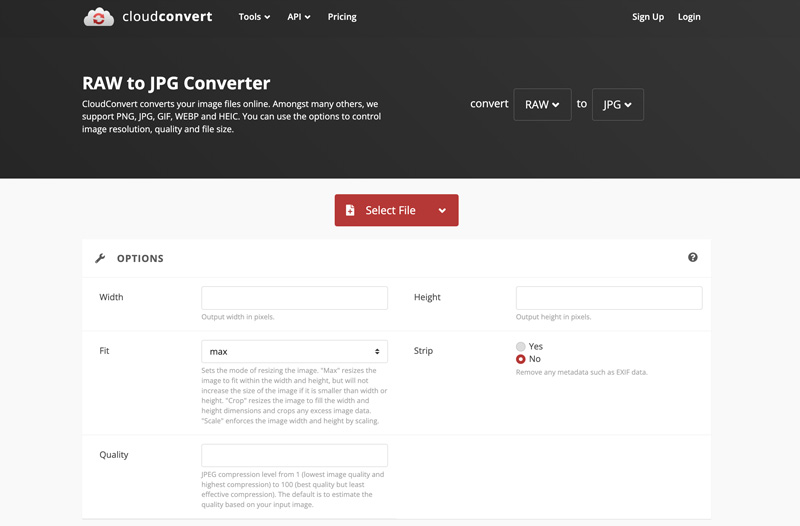Expand the Select File dropdown arrow

pos(442,210)
